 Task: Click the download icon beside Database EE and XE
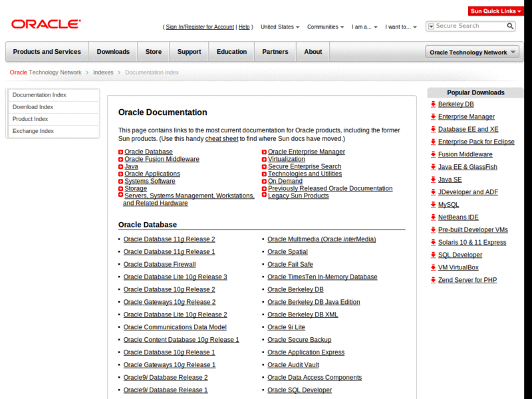(x=434, y=129)
